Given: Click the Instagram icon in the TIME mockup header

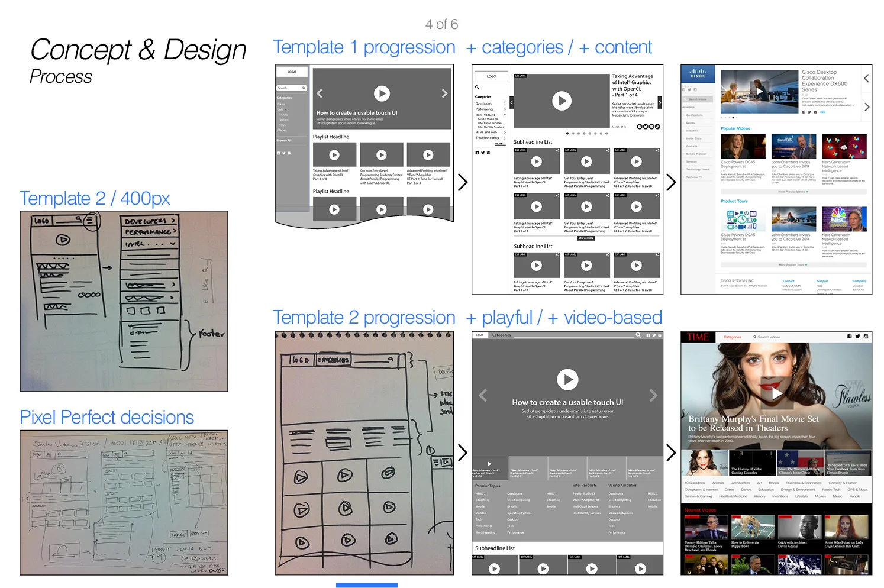Looking at the screenshot, I should [866, 337].
